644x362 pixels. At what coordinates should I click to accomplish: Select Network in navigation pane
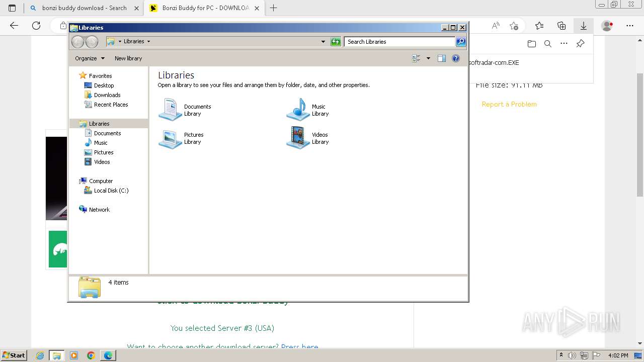pos(99,210)
